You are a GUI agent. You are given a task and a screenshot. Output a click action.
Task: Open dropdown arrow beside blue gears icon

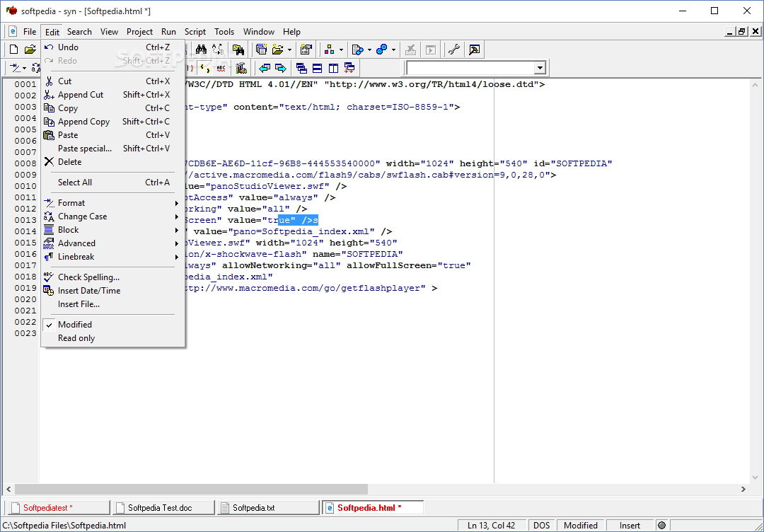pos(393,50)
